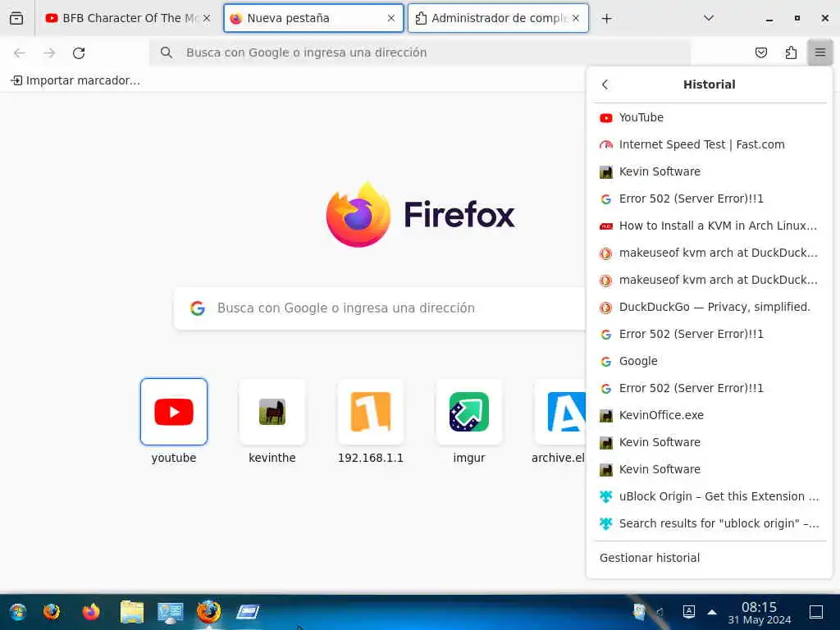The height and width of the screenshot is (630, 840).
Task: Open the extensions puzzle icon
Action: click(x=791, y=52)
